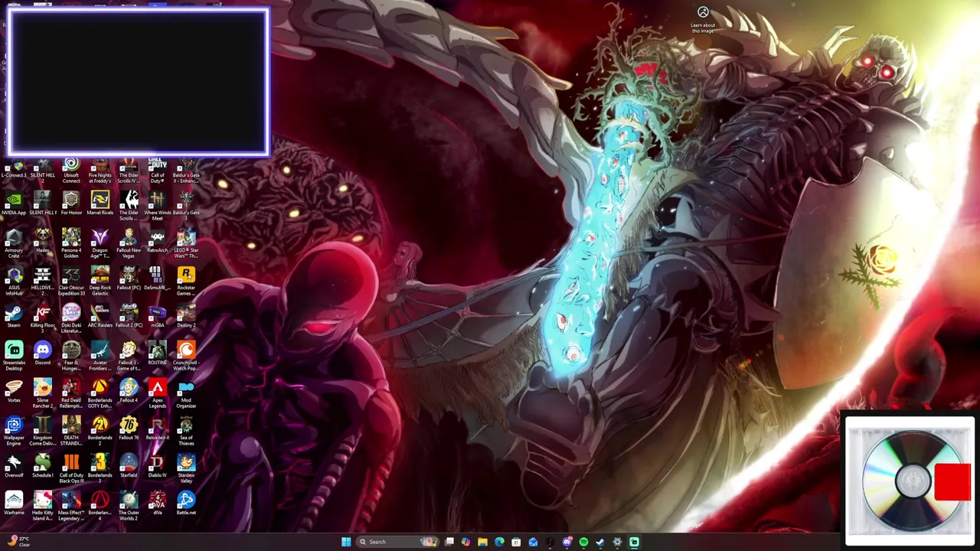Launch Microsoft Edge from taskbar
Screen dimensions: 980x551
click(x=499, y=542)
